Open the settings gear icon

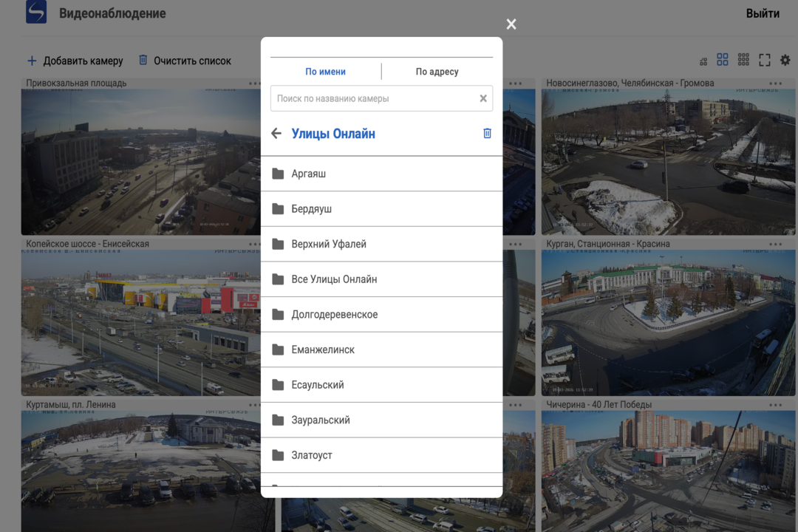[x=785, y=60]
